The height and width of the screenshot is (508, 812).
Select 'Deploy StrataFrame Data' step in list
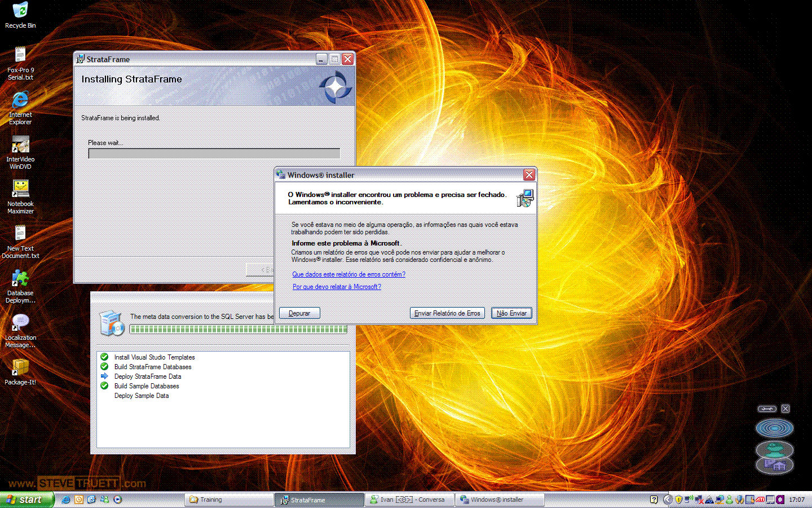tap(148, 376)
